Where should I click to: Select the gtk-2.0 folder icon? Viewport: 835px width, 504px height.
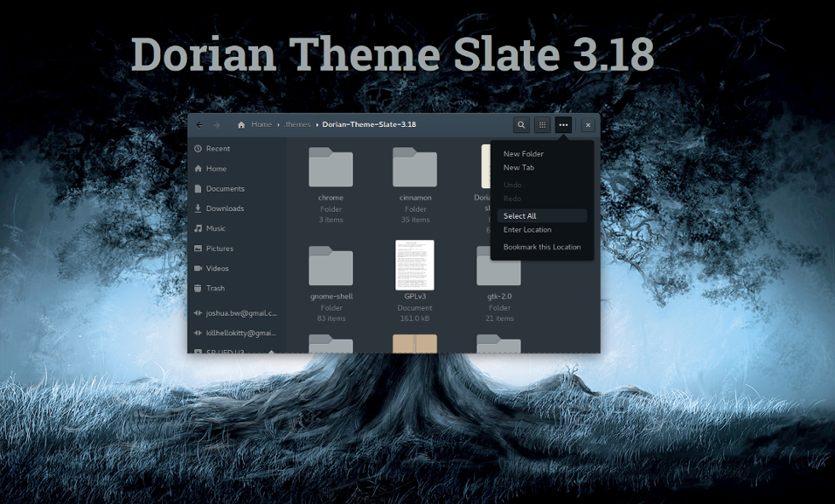498,266
